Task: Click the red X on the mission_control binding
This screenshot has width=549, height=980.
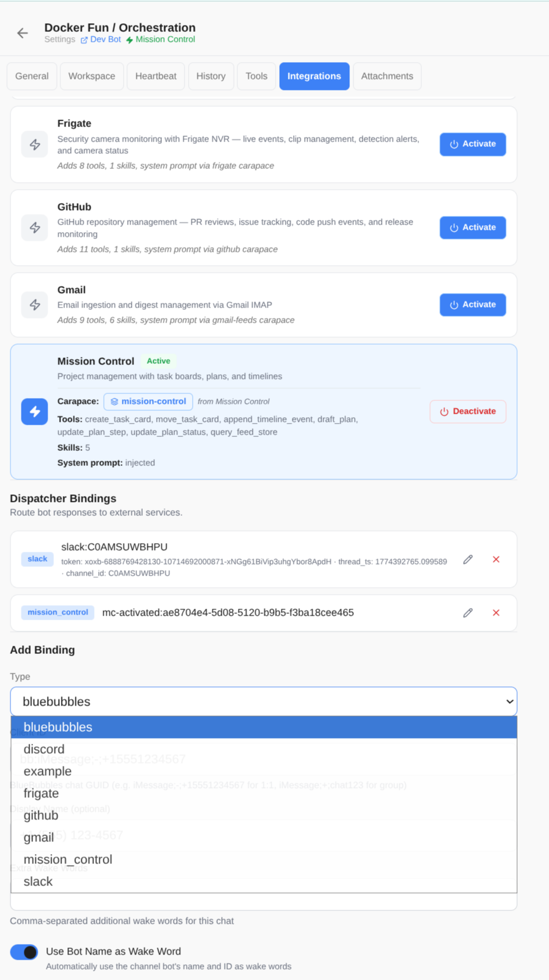Action: tap(496, 613)
